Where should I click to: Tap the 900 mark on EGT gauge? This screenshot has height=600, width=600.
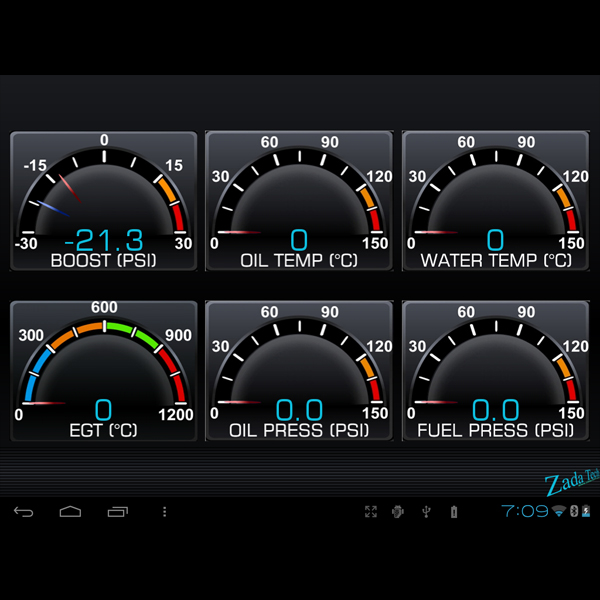click(178, 336)
